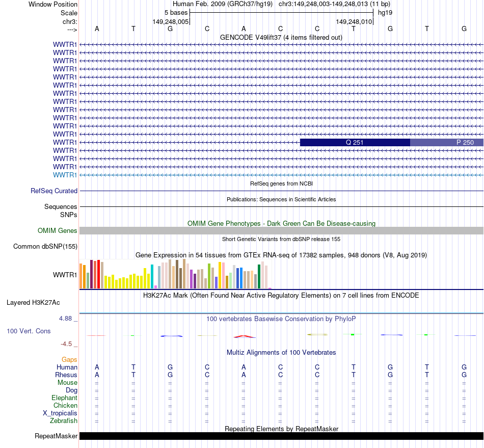
Task: Select the Rhesus alignment row label
Action: click(66, 375)
